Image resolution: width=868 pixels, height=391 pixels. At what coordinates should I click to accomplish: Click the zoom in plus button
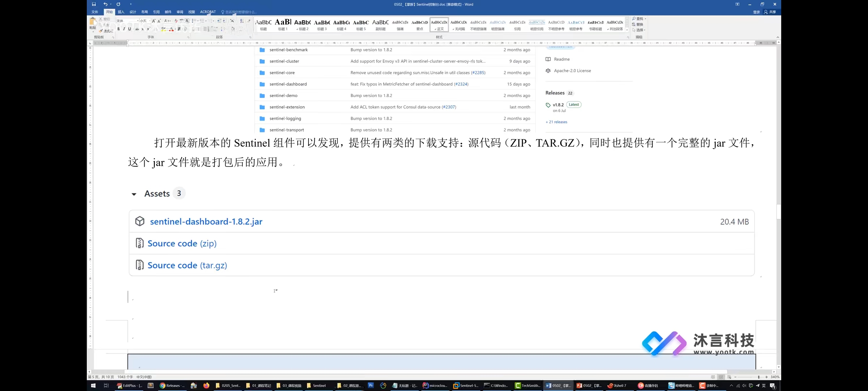pyautogui.click(x=766, y=377)
